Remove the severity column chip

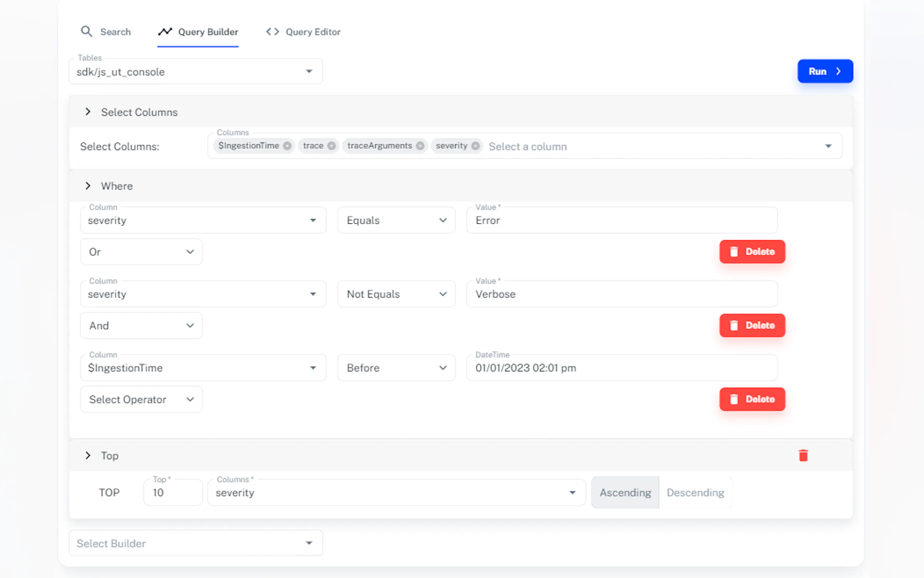click(x=475, y=146)
